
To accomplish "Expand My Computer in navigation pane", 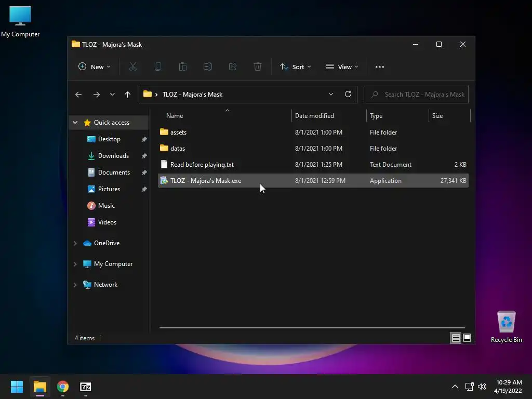I will coord(75,264).
